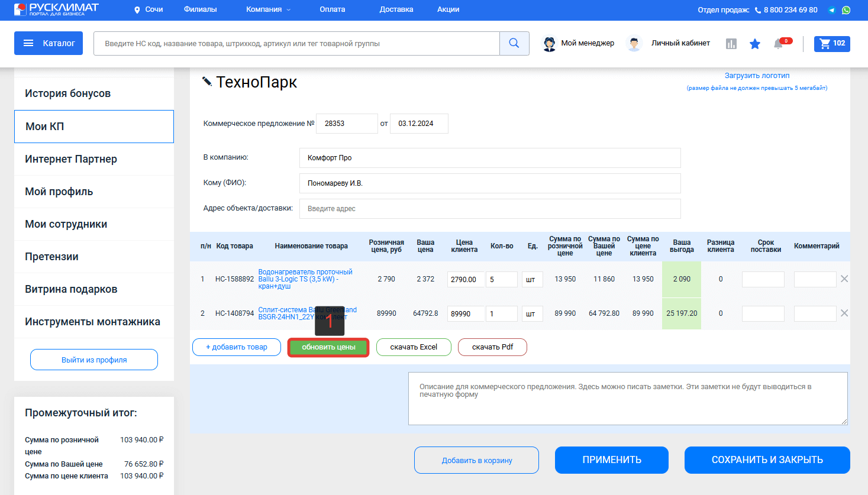Click the КП description textarea
Viewport: 868px width, 495px height.
(x=628, y=399)
